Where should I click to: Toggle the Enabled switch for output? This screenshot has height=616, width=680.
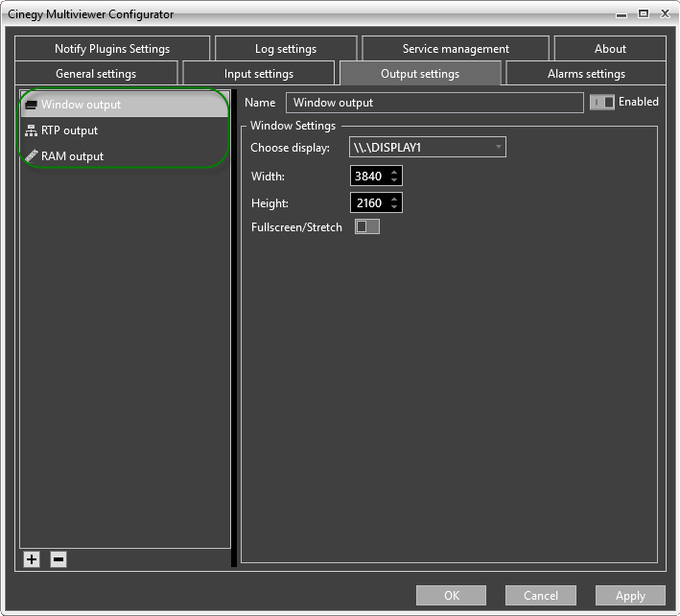(602, 102)
